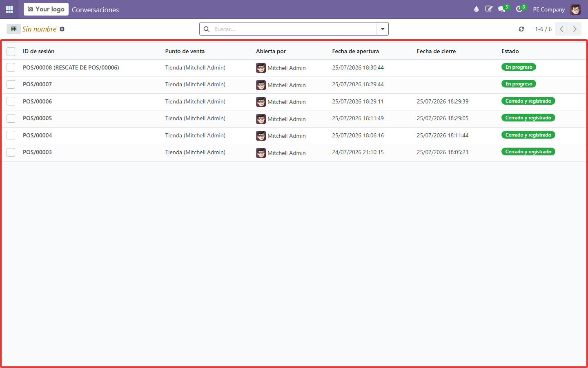The height and width of the screenshot is (368, 588).
Task: Open session POS/00008 (RESCATE DE POS/00006)
Action: click(71, 67)
